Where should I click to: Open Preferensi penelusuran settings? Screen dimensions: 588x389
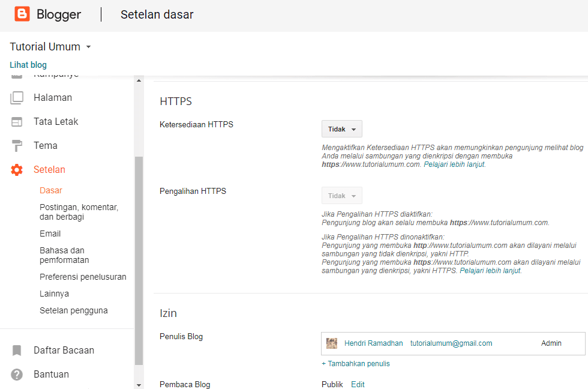click(x=82, y=277)
